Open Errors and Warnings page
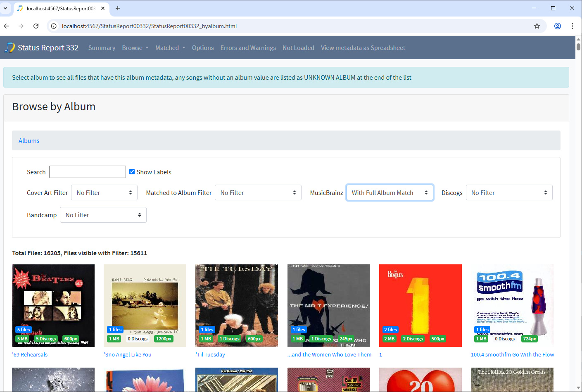 coord(248,48)
